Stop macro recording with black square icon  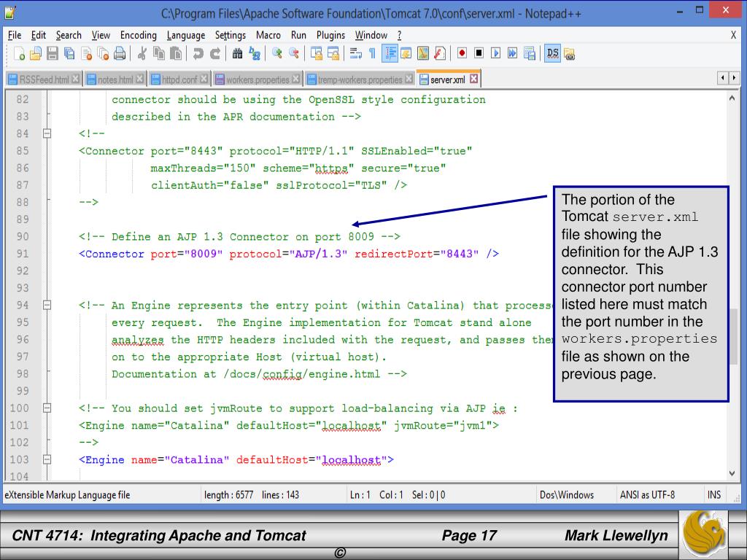[479, 52]
